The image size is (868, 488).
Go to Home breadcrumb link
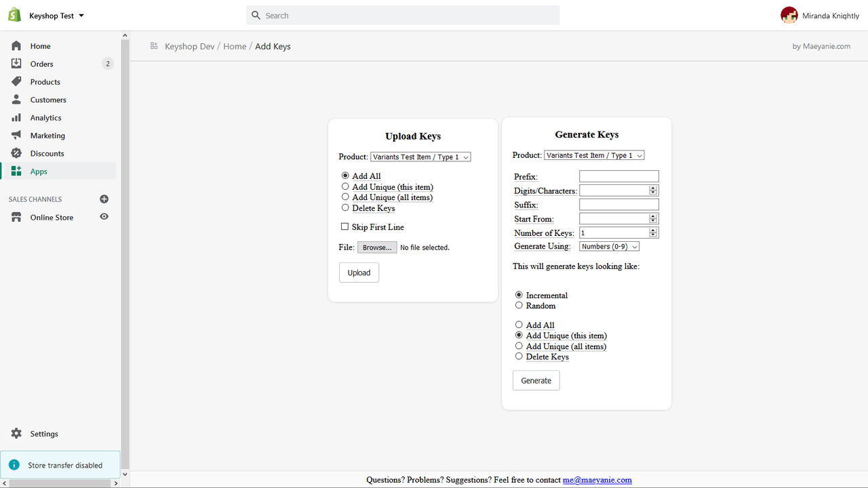tap(235, 46)
